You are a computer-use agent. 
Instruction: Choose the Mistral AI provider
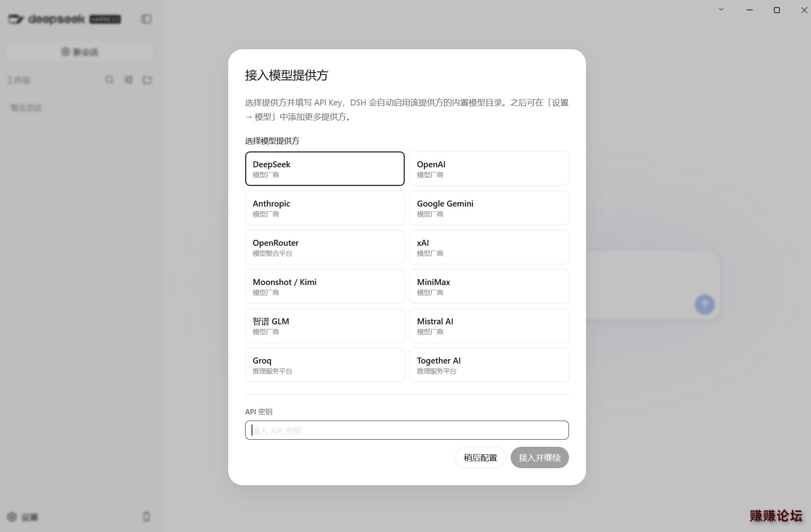489,325
